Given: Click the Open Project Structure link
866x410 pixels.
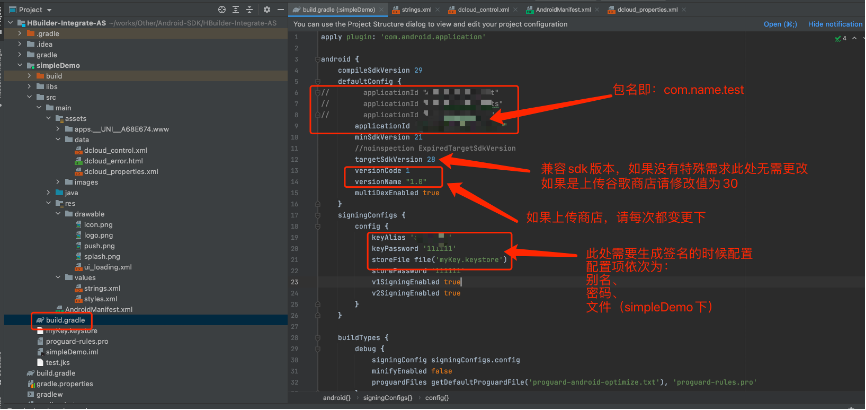Looking at the screenshot, I should pos(780,24).
